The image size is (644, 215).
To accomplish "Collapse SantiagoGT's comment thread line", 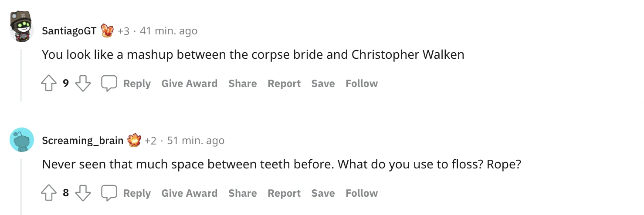I will tap(20, 75).
